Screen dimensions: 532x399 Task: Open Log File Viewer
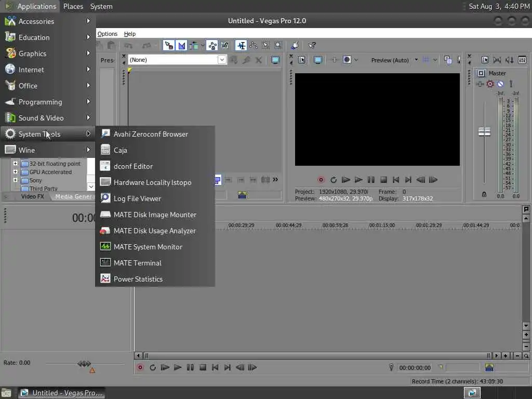click(155, 198)
